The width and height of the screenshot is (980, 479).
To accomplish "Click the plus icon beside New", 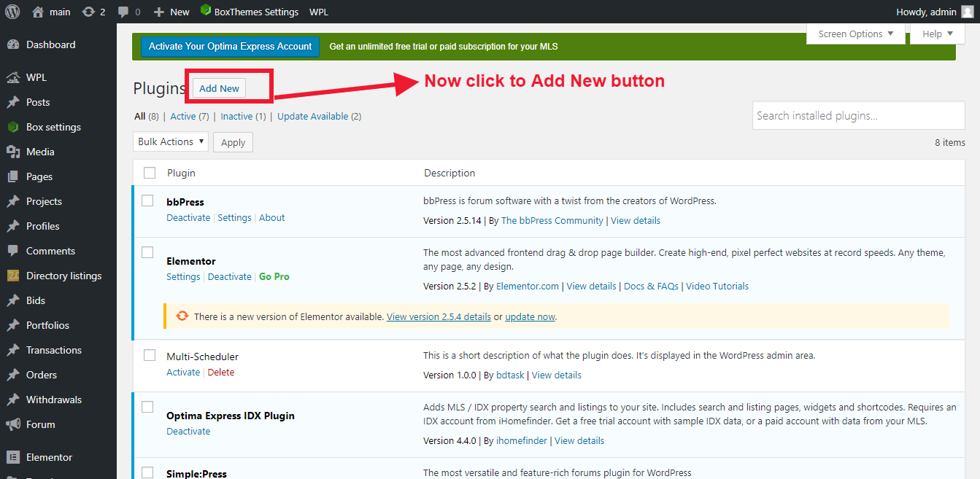I will [x=159, y=12].
